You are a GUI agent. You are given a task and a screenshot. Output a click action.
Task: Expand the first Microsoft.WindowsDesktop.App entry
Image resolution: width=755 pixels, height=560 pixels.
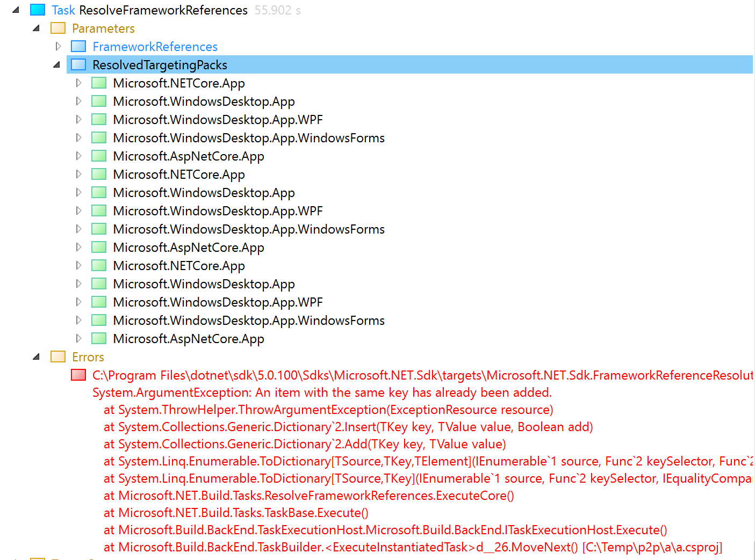(78, 101)
